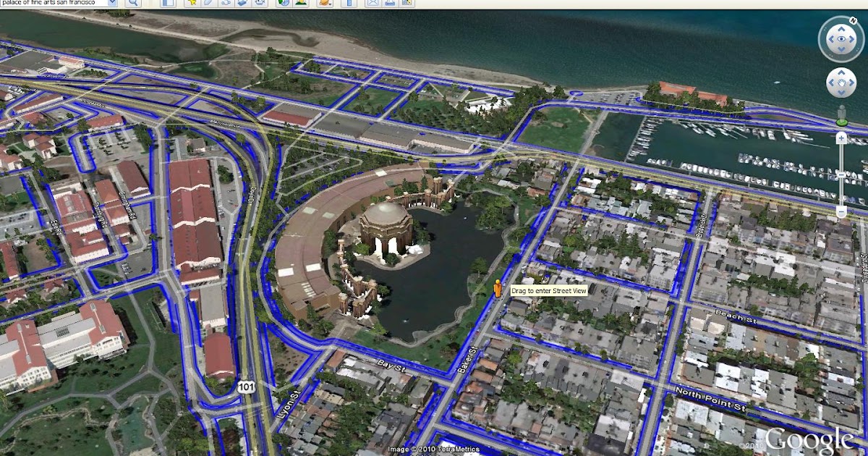Image resolution: width=868 pixels, height=456 pixels.
Task: Open the ruler measuring tool
Action: [x=348, y=3]
